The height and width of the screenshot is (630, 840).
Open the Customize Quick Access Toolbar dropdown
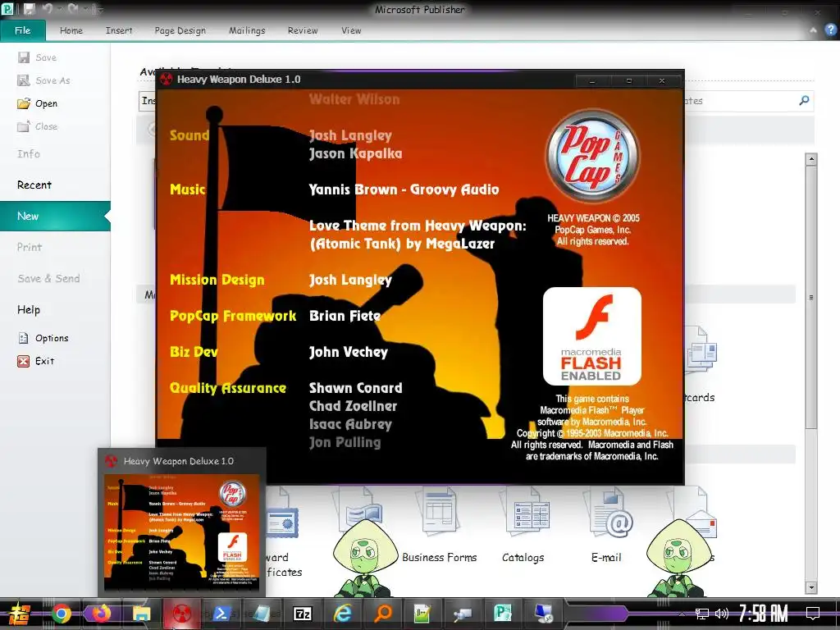click(99, 10)
